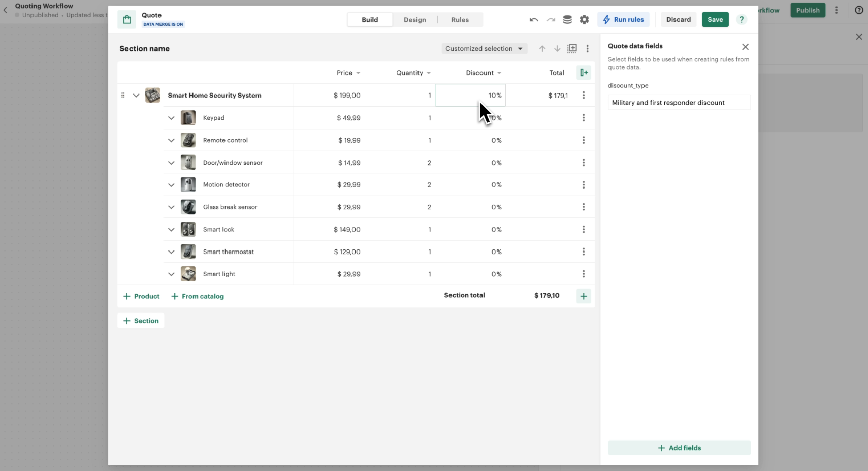Switch to the Design tab
Screen dimensions: 868x471
(414, 20)
